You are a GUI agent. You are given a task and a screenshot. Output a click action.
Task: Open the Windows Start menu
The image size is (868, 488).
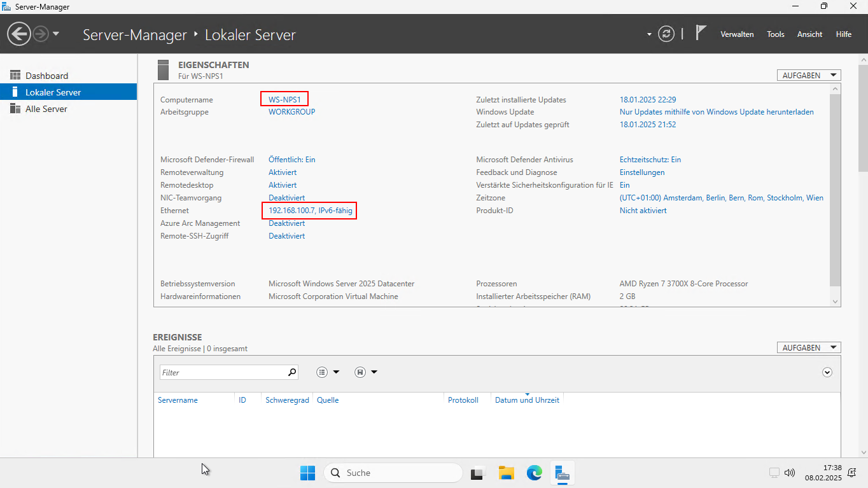click(307, 473)
